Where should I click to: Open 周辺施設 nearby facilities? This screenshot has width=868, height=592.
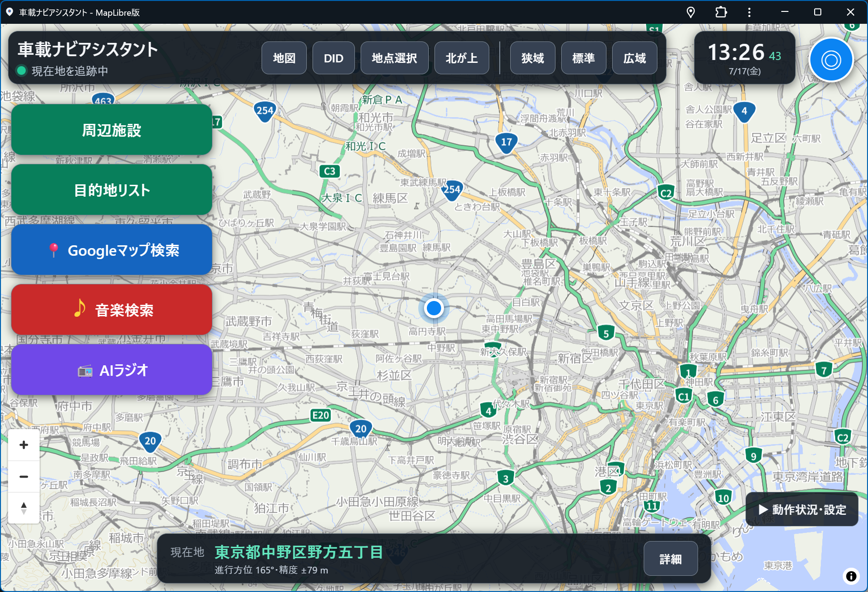111,130
